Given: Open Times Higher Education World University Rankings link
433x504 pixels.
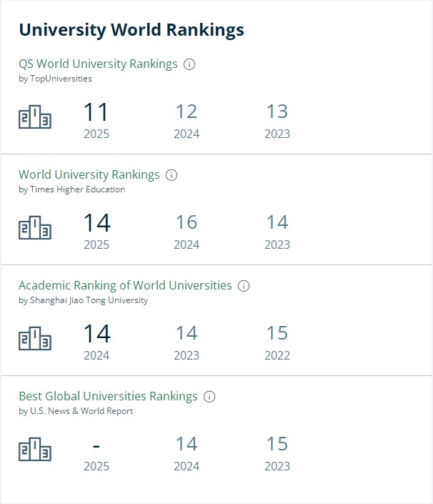Looking at the screenshot, I should pyautogui.click(x=89, y=174).
